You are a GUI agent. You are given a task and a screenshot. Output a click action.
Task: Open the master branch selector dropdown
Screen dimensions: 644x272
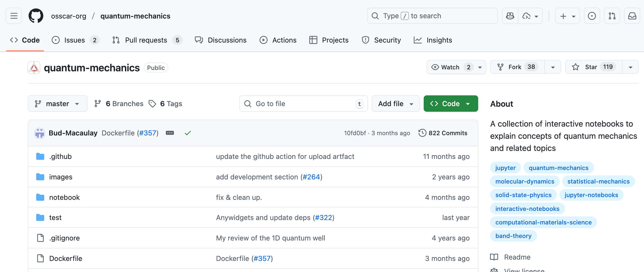pyautogui.click(x=57, y=104)
